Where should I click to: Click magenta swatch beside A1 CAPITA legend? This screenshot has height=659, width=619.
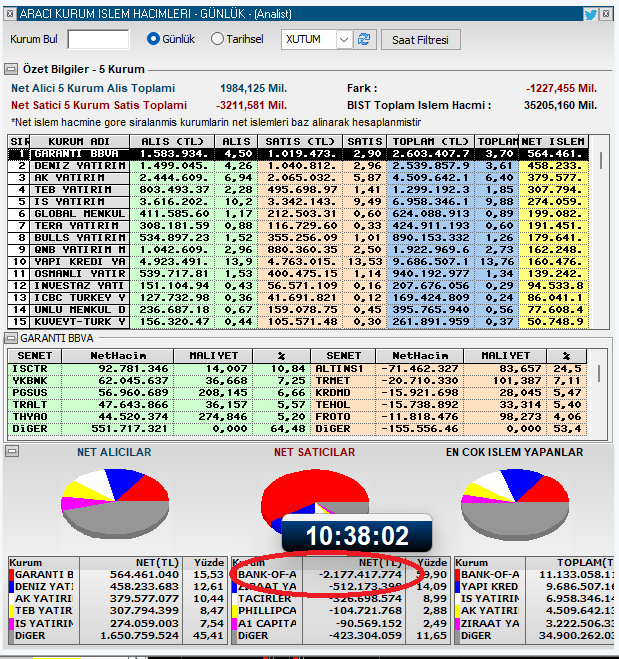click(x=234, y=623)
